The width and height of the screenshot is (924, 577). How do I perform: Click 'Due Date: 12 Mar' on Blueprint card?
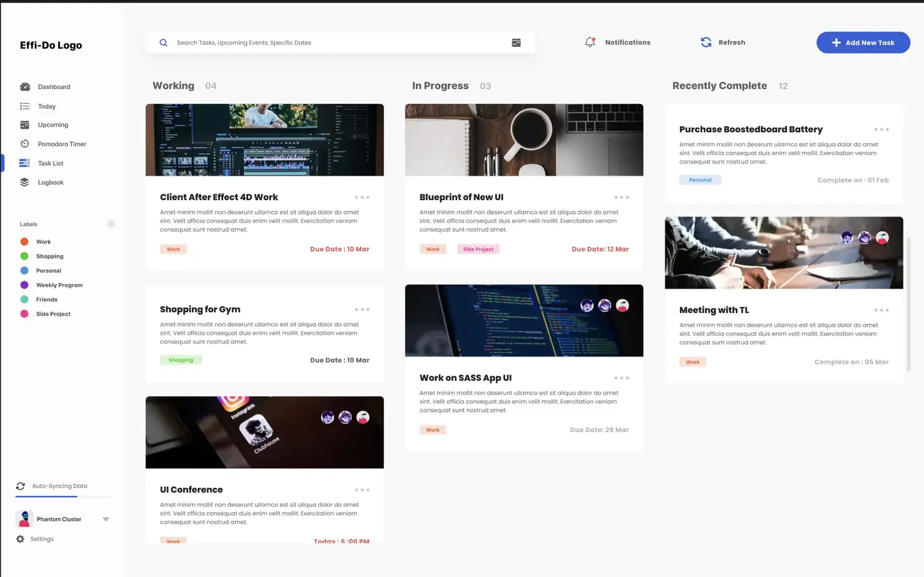[600, 250]
